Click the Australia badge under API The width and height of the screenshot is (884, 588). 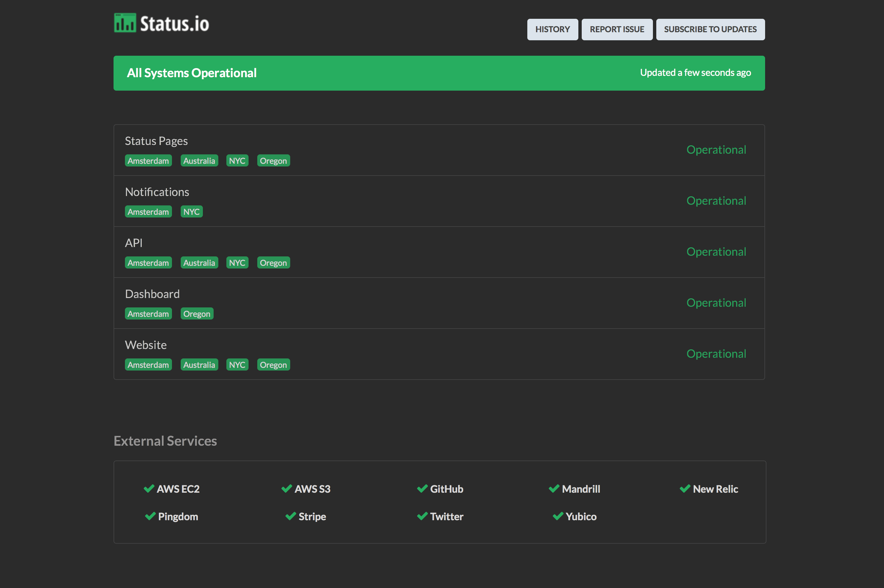199,262
